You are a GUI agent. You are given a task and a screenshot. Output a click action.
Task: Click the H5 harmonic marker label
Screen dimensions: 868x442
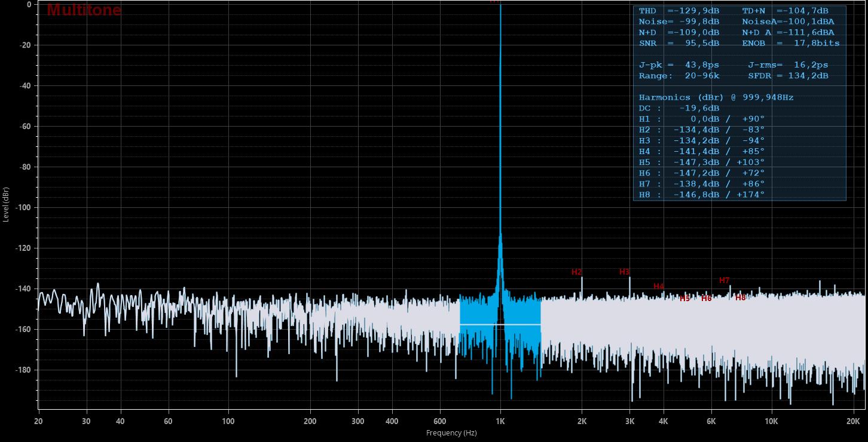(684, 299)
